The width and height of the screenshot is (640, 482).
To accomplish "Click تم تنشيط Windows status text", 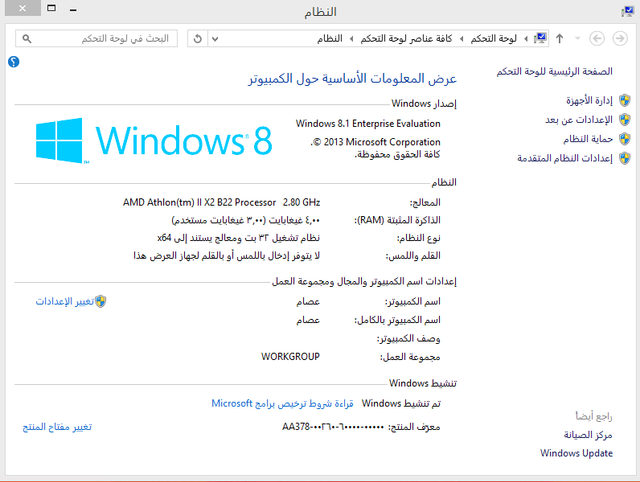I will (x=401, y=404).
